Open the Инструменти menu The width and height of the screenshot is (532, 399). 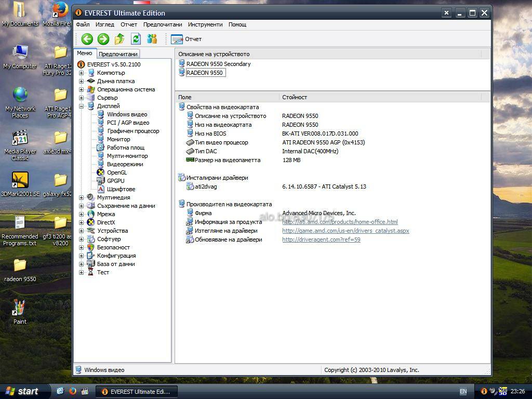click(205, 24)
